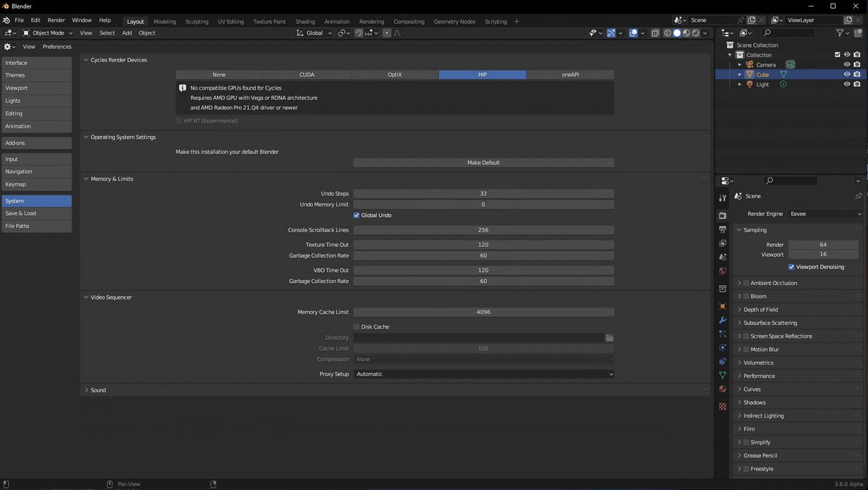Toggle proportional editing icon
This screenshot has height=490, width=868.
pos(387,33)
